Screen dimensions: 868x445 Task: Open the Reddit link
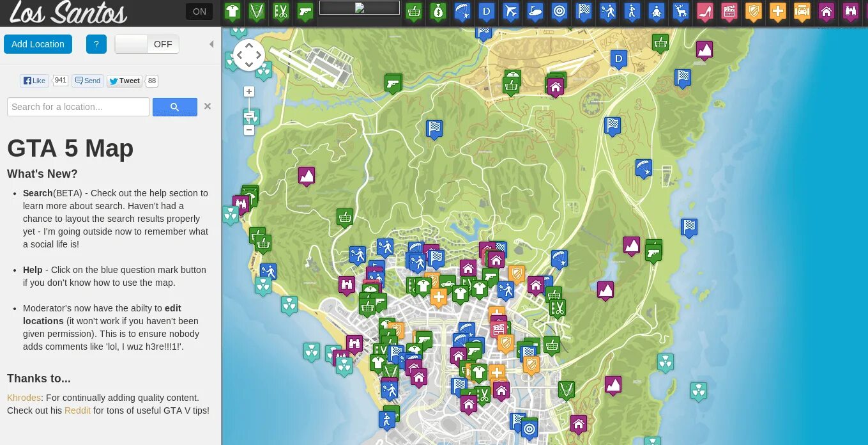pyautogui.click(x=77, y=410)
